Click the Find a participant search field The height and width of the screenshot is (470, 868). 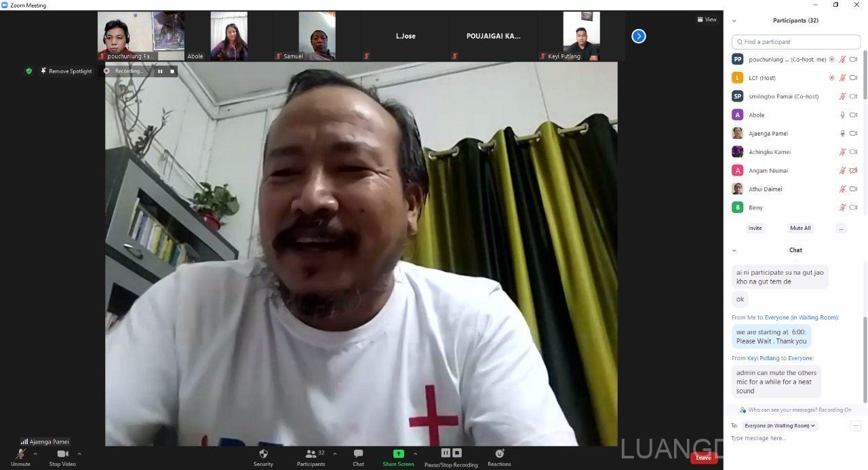point(796,42)
